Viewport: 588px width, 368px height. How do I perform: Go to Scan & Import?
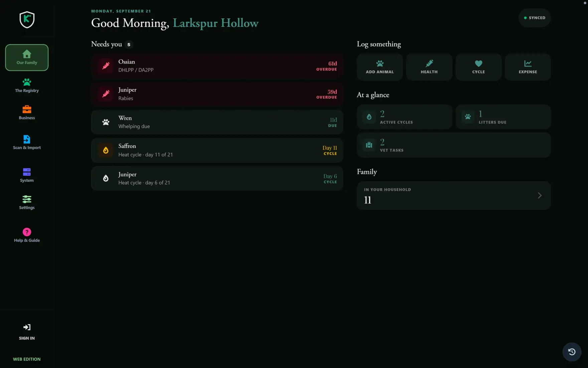[x=27, y=142]
